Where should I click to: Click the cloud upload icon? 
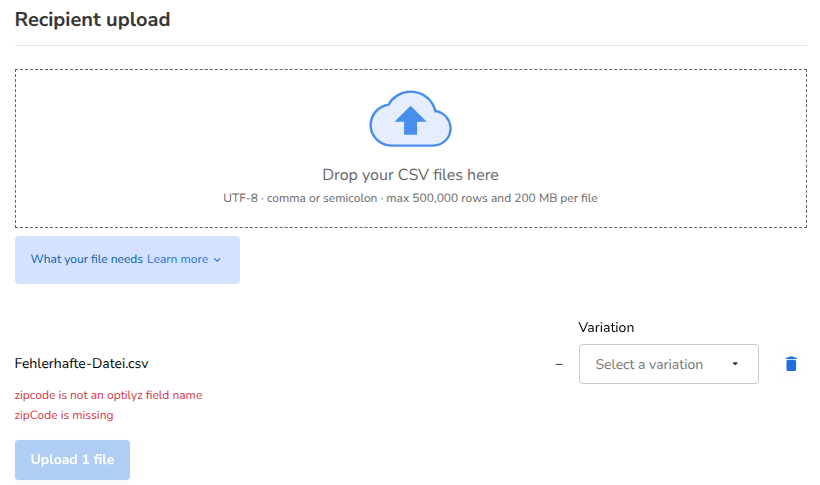tap(411, 119)
